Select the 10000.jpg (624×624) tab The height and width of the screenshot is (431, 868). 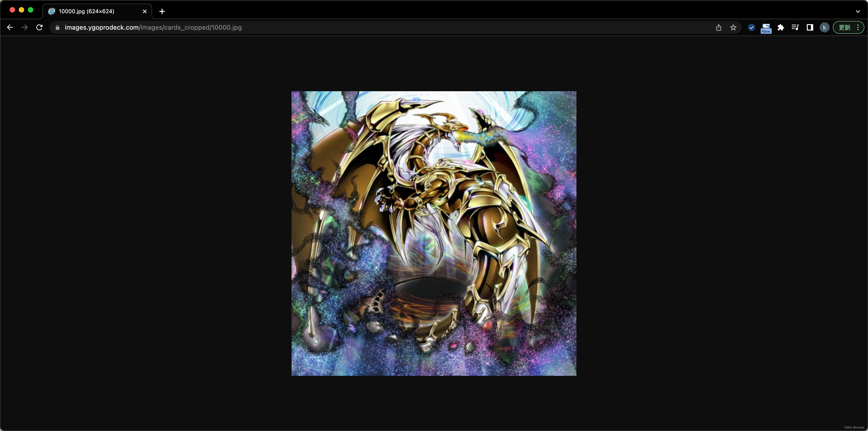click(x=97, y=11)
